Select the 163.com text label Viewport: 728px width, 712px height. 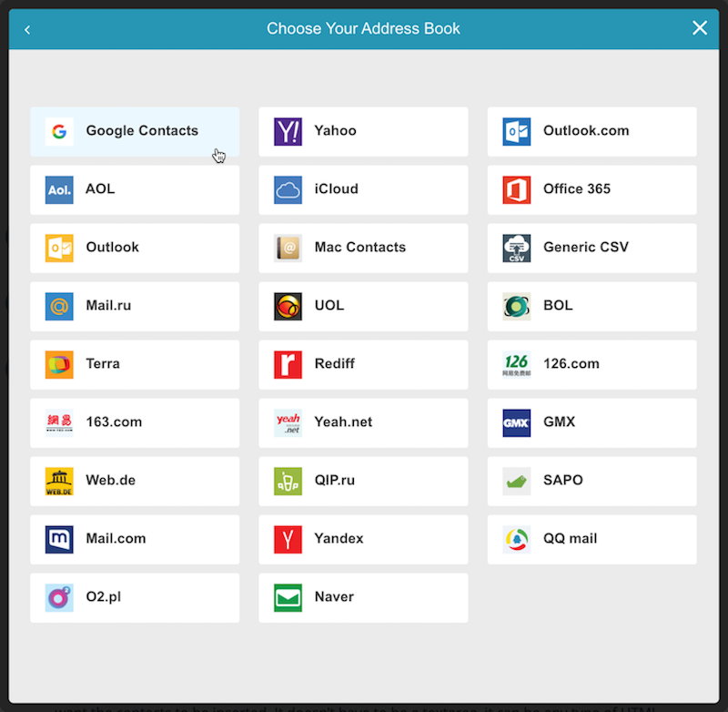pos(114,422)
